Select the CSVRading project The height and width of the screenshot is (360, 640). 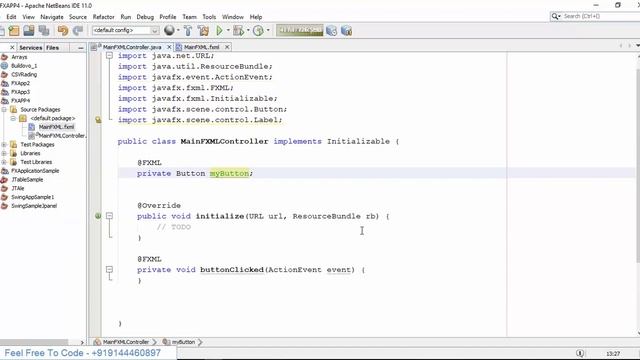click(24, 74)
